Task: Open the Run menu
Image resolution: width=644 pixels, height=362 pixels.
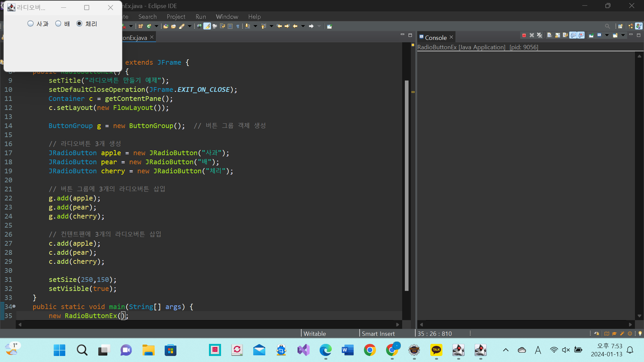Action: (x=201, y=16)
